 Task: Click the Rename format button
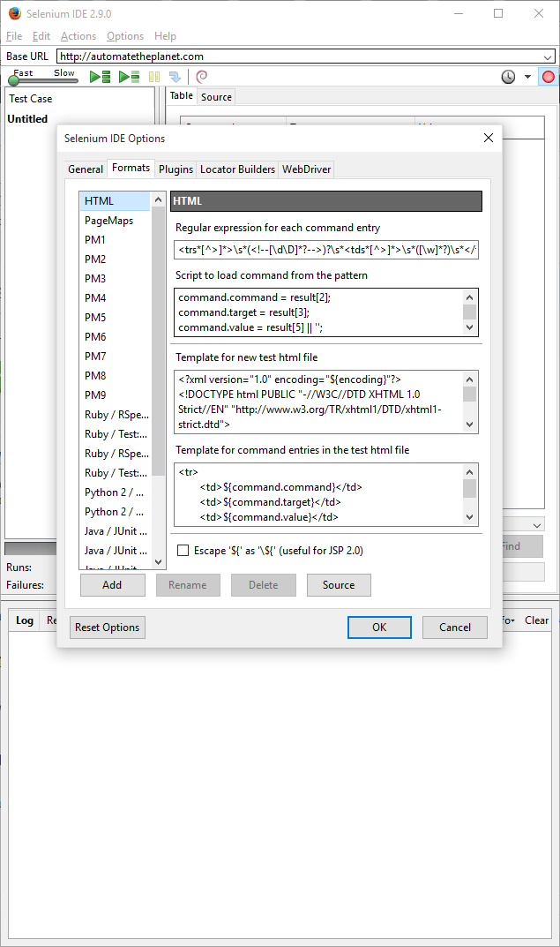[188, 584]
